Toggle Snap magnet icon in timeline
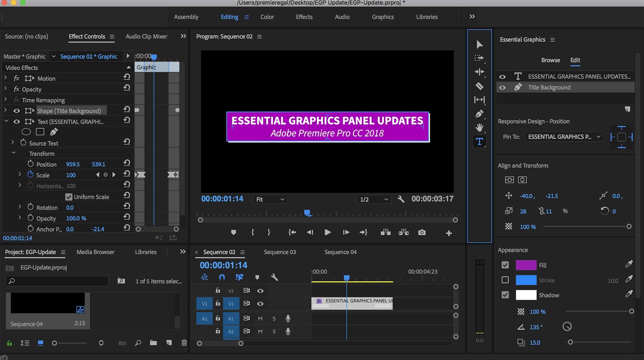 (x=222, y=277)
